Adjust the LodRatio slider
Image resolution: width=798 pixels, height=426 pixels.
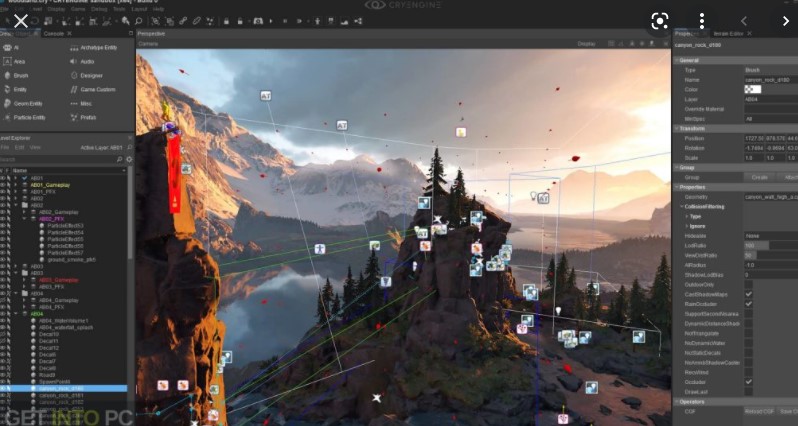pyautogui.click(x=771, y=245)
